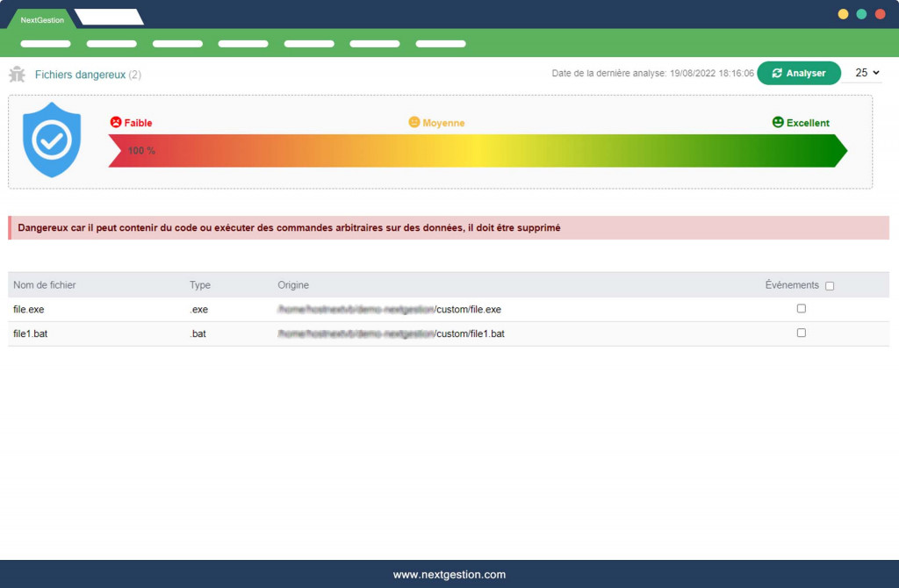Image resolution: width=899 pixels, height=588 pixels.
Task: Click the 100 % security level gauge
Action: 478,151
